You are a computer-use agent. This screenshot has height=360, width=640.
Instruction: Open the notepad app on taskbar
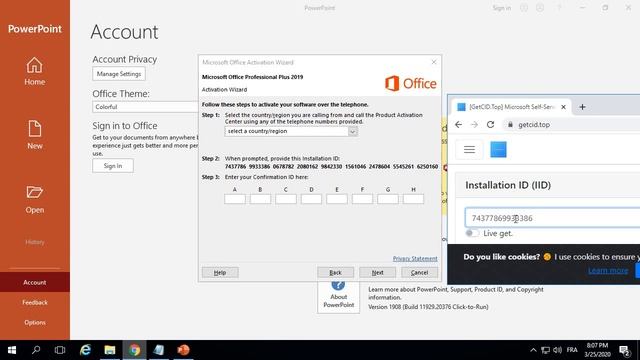[159, 350]
